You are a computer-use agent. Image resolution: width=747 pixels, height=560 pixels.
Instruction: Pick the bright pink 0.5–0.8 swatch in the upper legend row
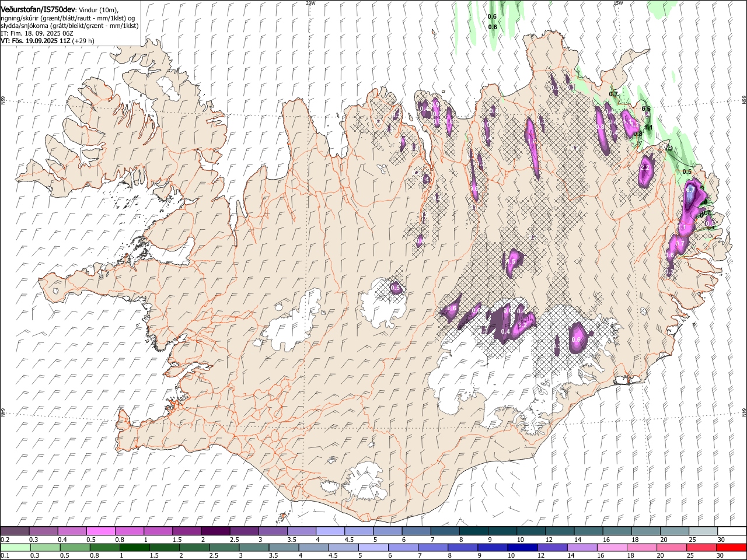point(100,531)
